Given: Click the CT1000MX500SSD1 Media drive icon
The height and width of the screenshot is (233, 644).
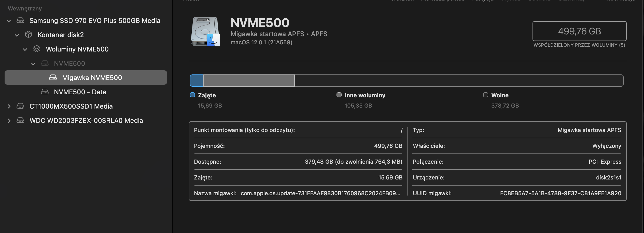Looking at the screenshot, I should click(x=20, y=106).
